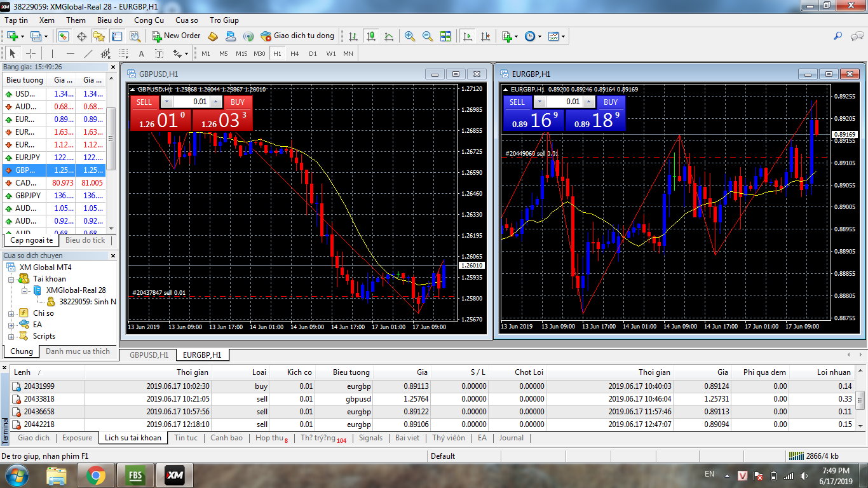Open the MetaEditor yellow book icon

213,36
